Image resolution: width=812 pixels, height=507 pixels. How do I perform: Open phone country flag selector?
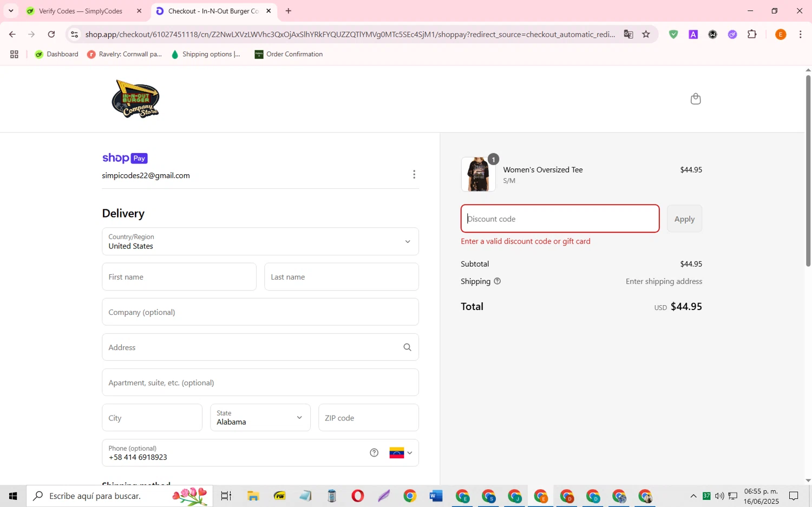[x=401, y=453]
